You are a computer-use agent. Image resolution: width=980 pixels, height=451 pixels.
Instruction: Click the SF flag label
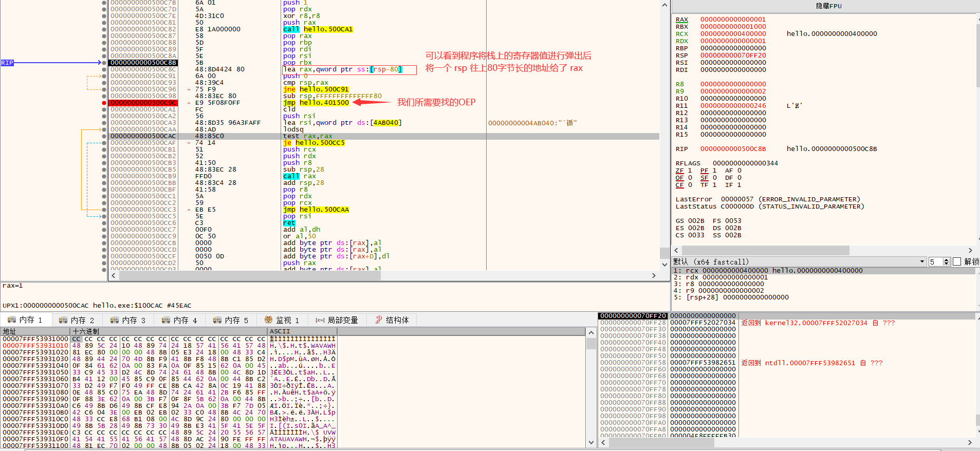(704, 178)
